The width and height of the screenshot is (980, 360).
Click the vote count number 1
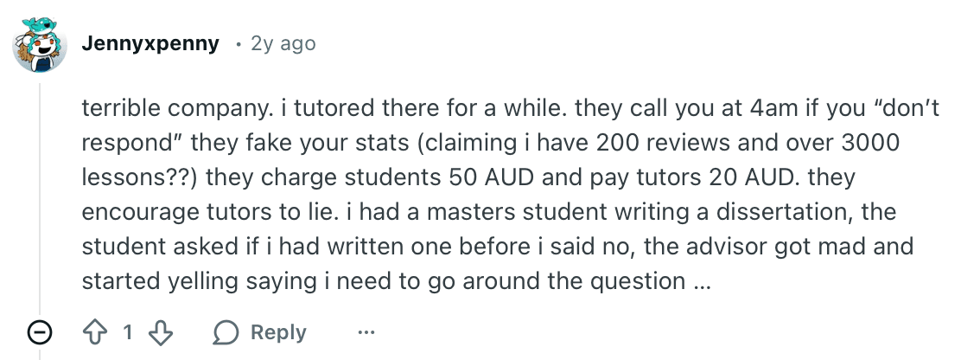click(128, 332)
